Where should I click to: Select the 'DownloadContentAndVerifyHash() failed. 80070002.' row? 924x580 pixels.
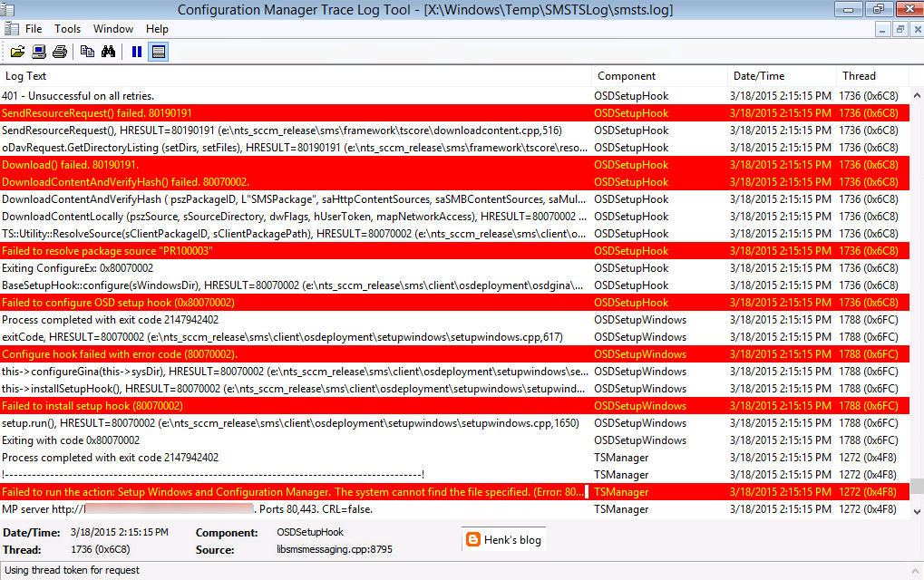tap(454, 182)
